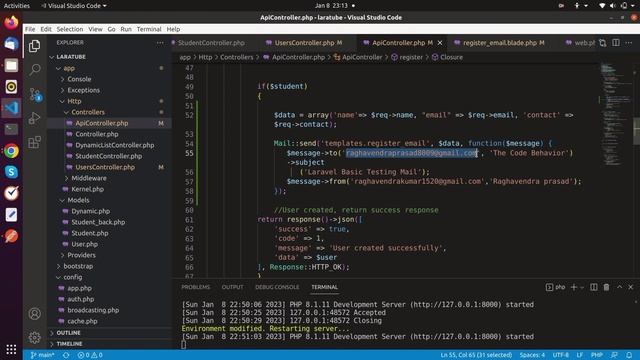Open the Accounts menu icon

click(35, 313)
